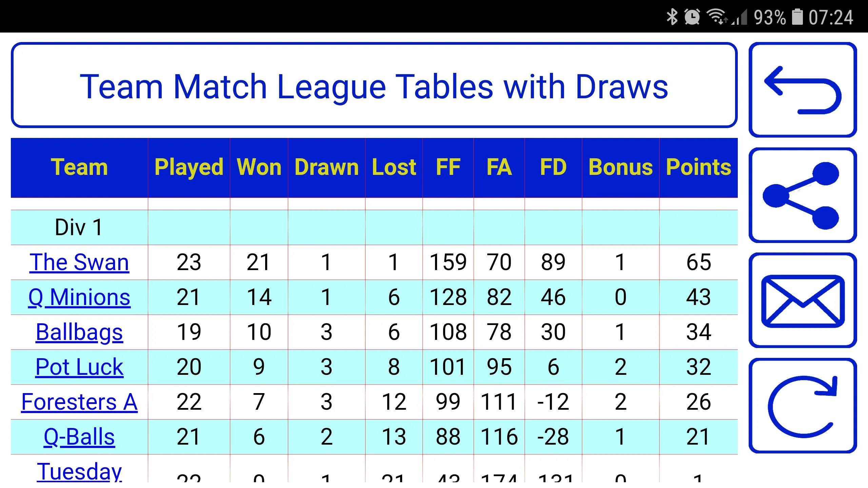Click Q-Balls team link
This screenshot has width=868, height=488.
tap(79, 436)
